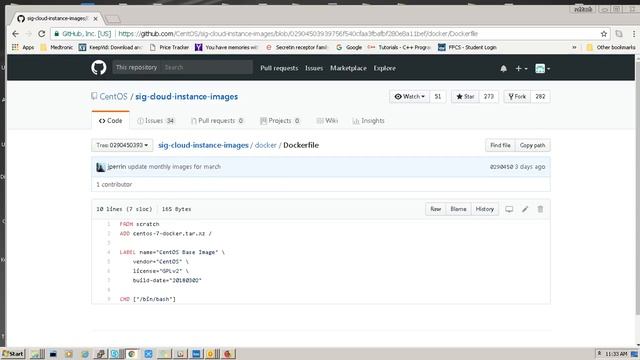Check the taskbar clock
Screen dimensions: 640x360
pos(616,354)
